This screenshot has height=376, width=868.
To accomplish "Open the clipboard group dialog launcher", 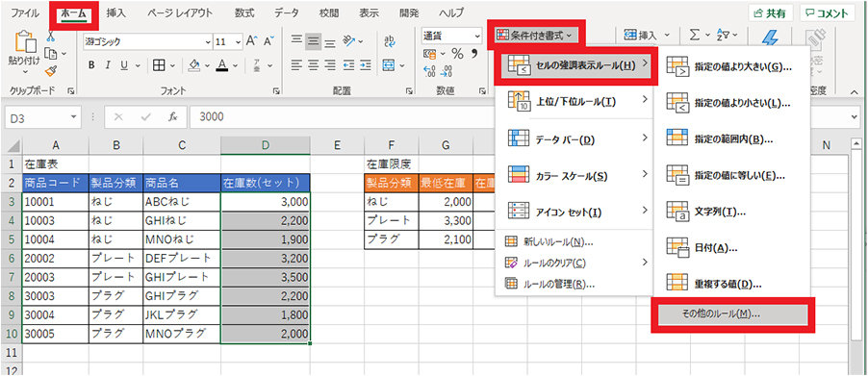I will [x=70, y=90].
